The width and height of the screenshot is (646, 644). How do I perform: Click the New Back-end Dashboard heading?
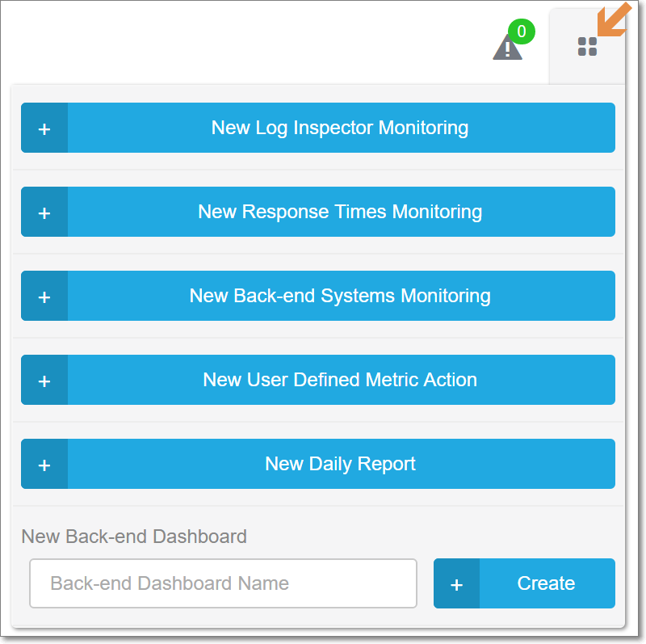(134, 537)
